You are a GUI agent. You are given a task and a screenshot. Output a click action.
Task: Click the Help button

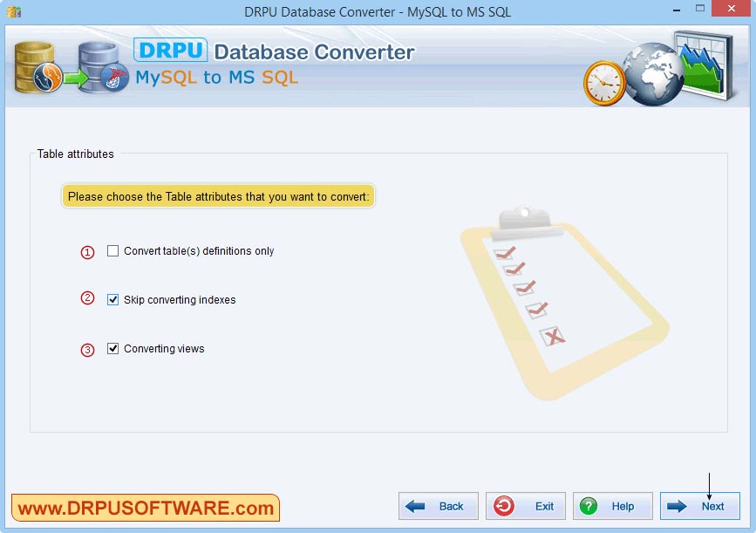tap(613, 506)
